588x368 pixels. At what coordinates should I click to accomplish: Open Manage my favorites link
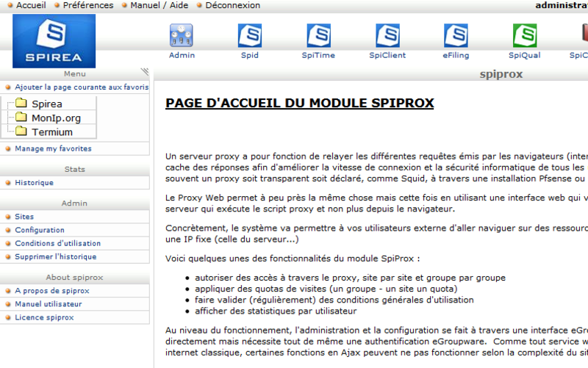[x=53, y=148]
